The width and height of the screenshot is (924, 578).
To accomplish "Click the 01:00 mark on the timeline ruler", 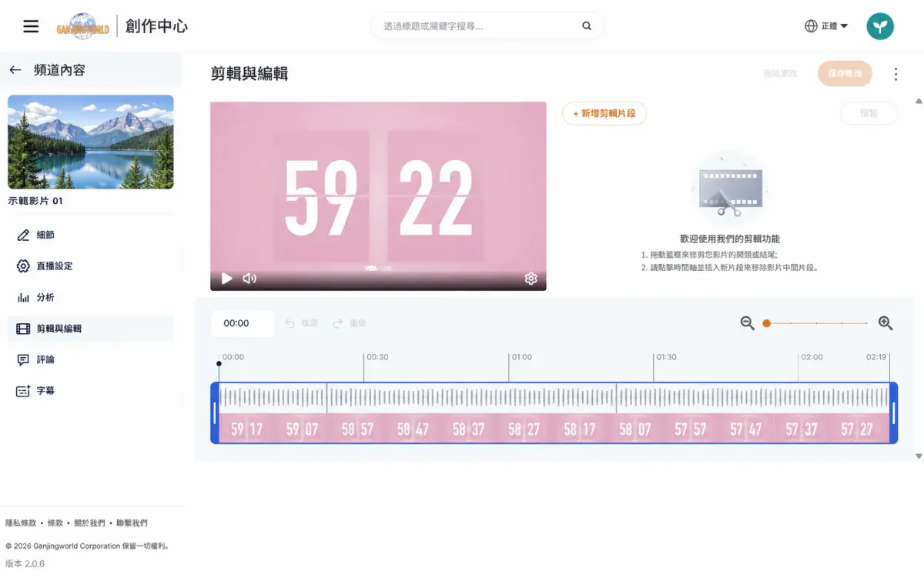I will coord(521,357).
